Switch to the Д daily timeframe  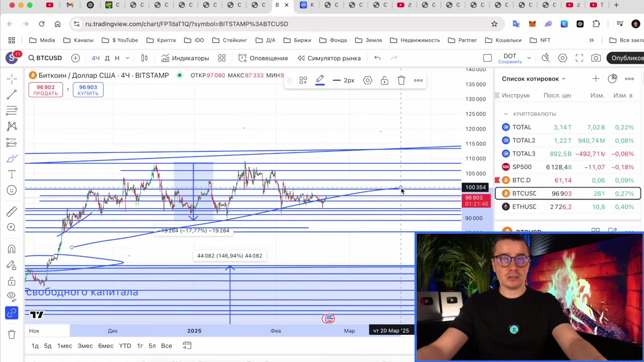(107, 58)
